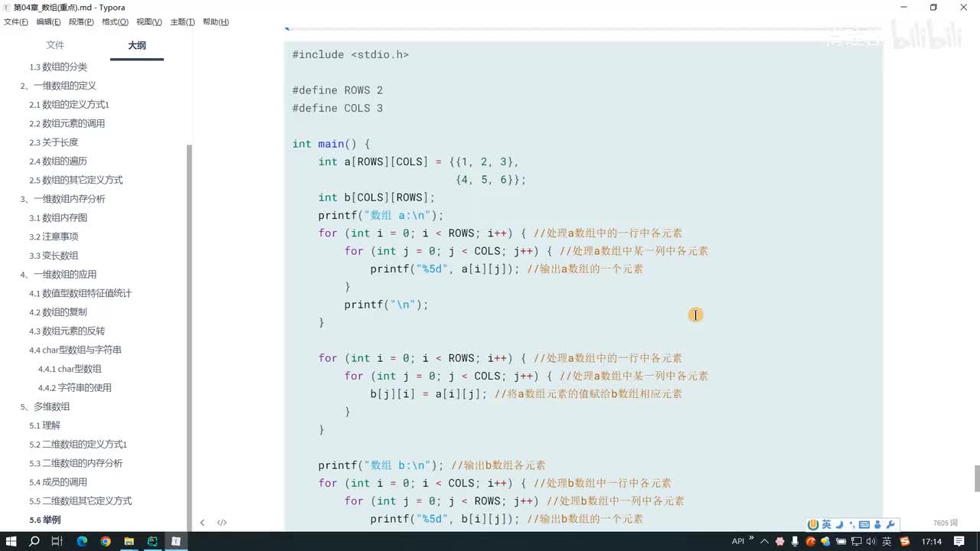This screenshot has width=980, height=551.
Task: Navigate to 3.3 变长数组
Action: point(54,256)
